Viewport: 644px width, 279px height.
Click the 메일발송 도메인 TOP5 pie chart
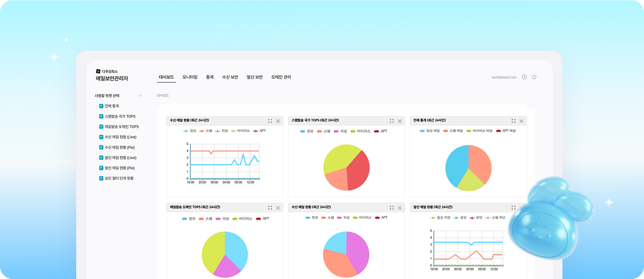[225, 254]
